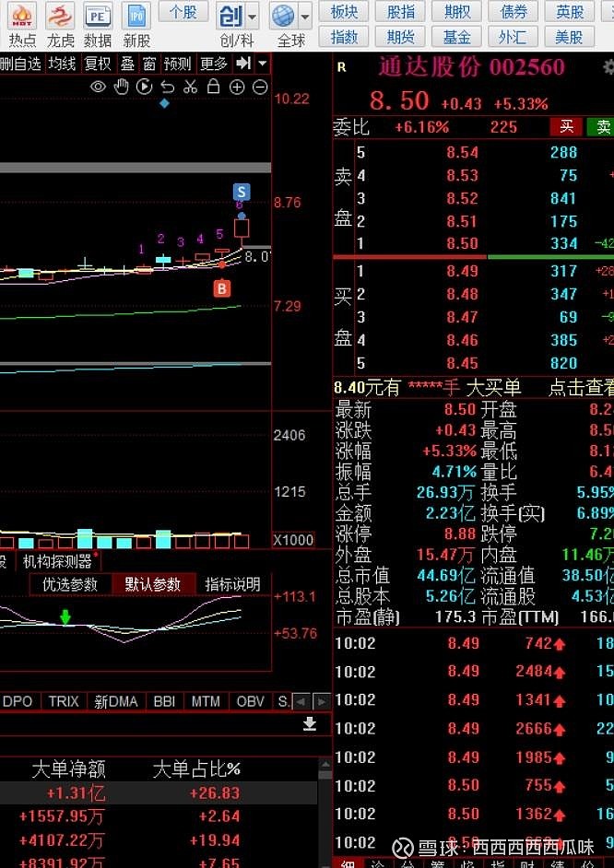The width and height of the screenshot is (614, 868).
Task: Open the 指数 index button
Action: pyautogui.click(x=344, y=37)
